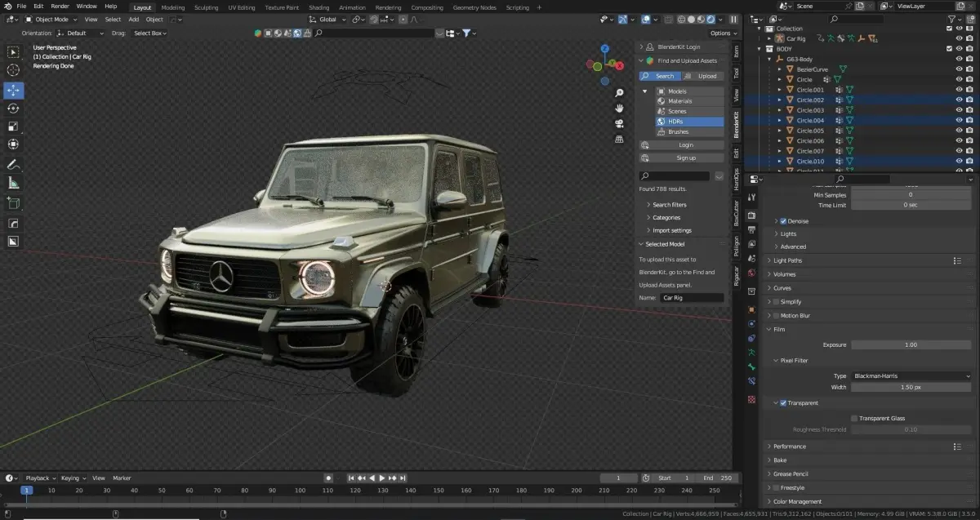The image size is (980, 520).
Task: Enable wireframe viewport shading mode
Action: [681, 19]
